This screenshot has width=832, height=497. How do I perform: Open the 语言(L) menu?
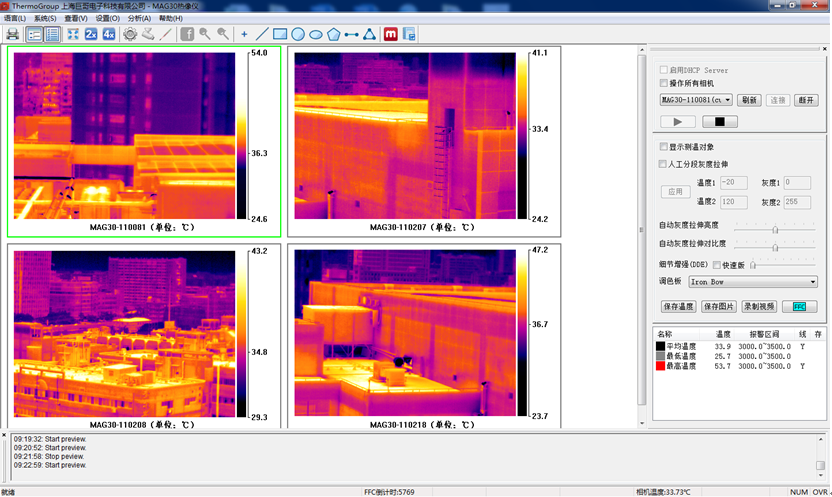[15, 18]
